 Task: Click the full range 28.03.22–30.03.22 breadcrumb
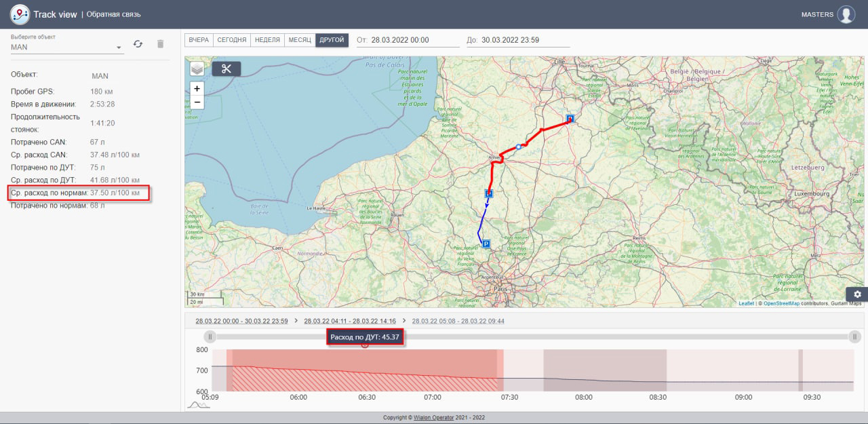point(241,321)
